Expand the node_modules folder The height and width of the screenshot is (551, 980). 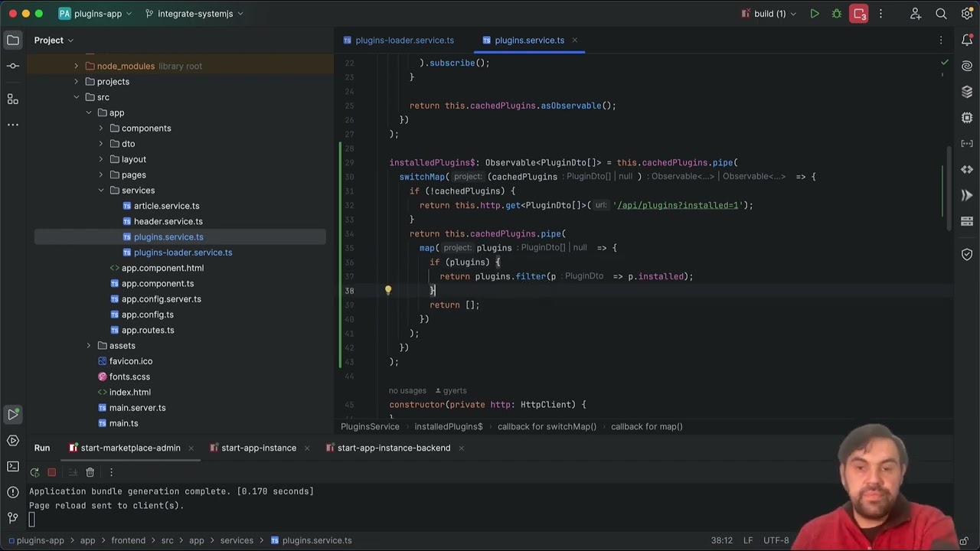pyautogui.click(x=76, y=66)
